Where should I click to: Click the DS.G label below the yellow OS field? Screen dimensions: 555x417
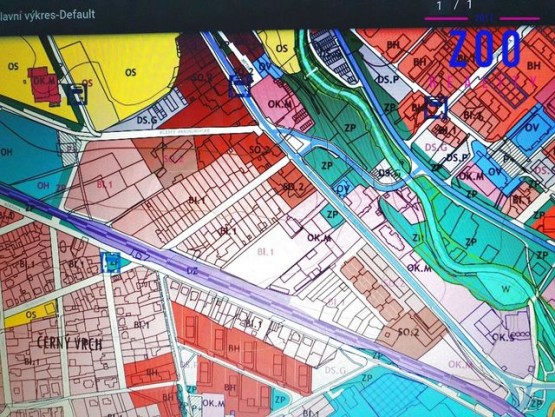coord(147,120)
